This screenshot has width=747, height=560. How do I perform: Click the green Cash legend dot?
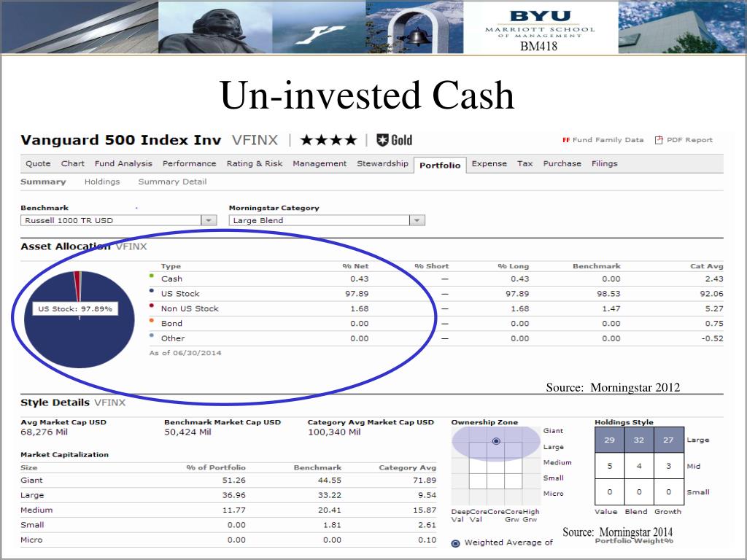152,276
